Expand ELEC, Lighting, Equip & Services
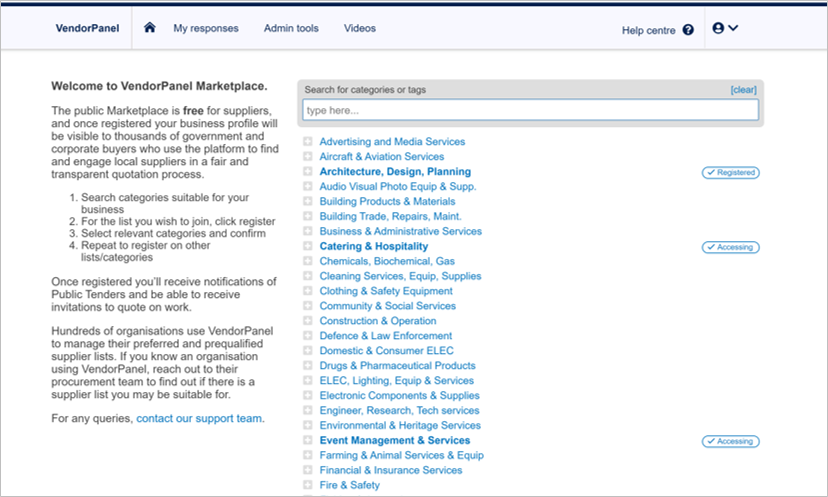Image resolution: width=828 pixels, height=497 pixels. pyautogui.click(x=308, y=380)
